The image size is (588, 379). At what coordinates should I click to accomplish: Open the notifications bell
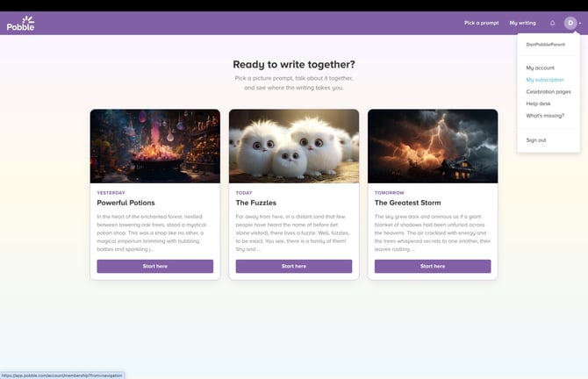pyautogui.click(x=552, y=23)
